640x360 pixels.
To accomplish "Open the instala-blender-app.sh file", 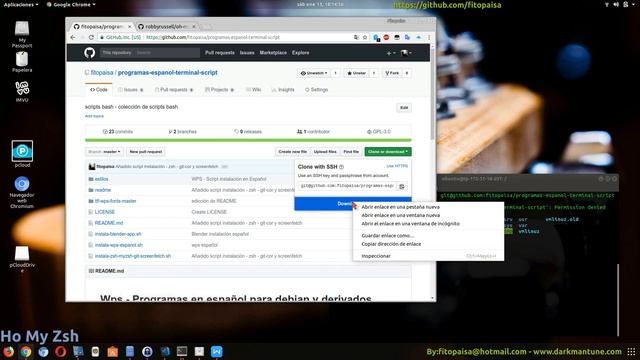I will pyautogui.click(x=118, y=234).
